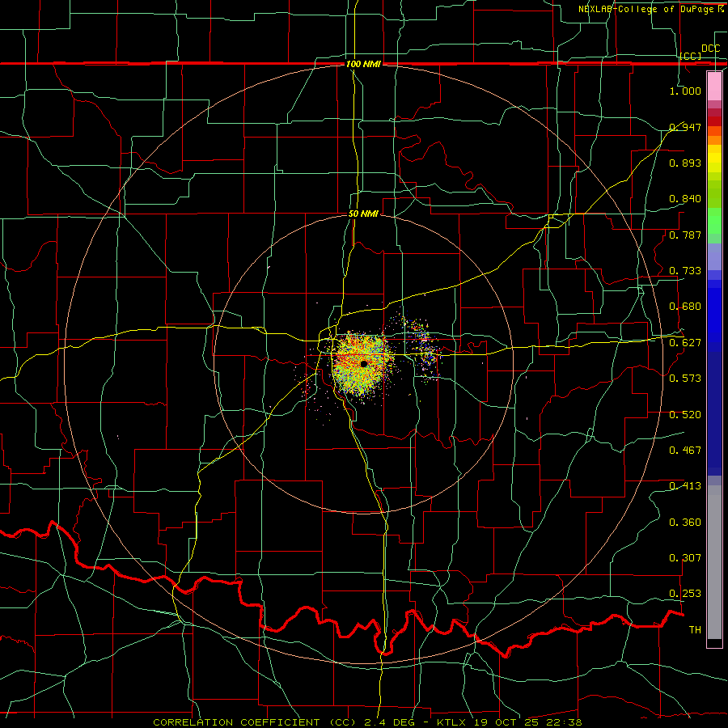The height and width of the screenshot is (728, 728).
Task: Click the 0.840 legend value
Action: click(x=685, y=199)
